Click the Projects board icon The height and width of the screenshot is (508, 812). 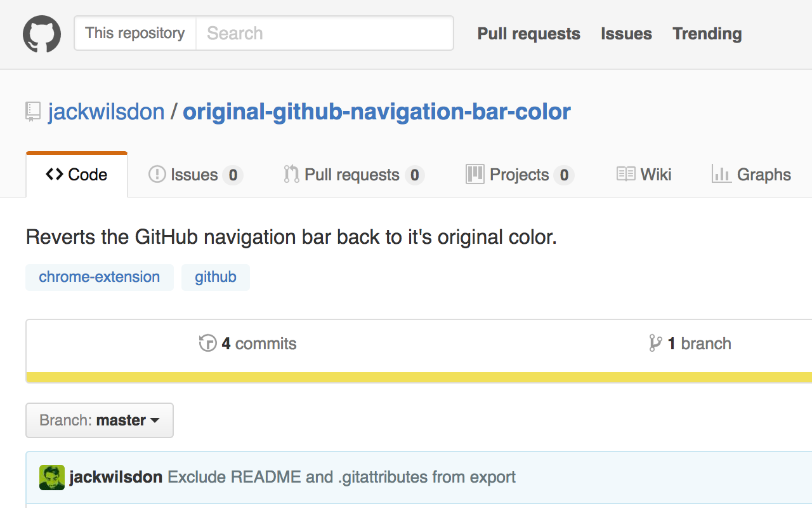(475, 174)
